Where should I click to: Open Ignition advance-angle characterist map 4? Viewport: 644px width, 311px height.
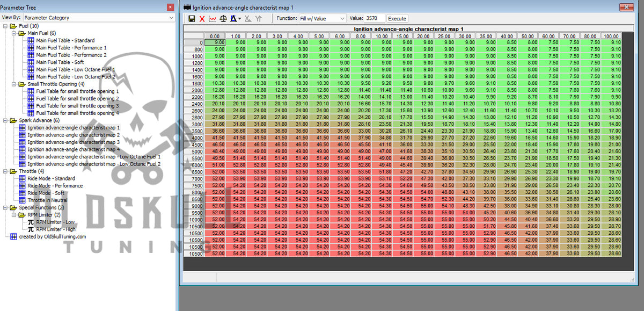tap(74, 149)
